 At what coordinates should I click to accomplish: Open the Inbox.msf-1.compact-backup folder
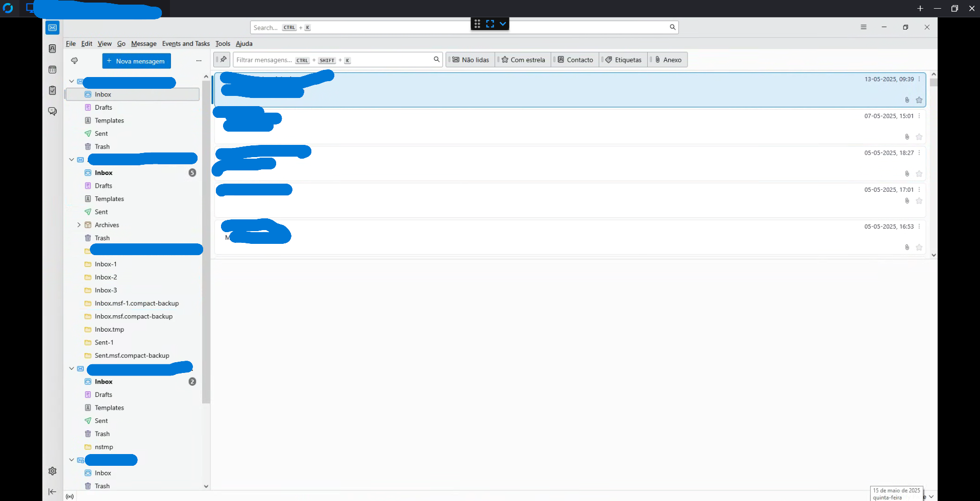coord(133,304)
